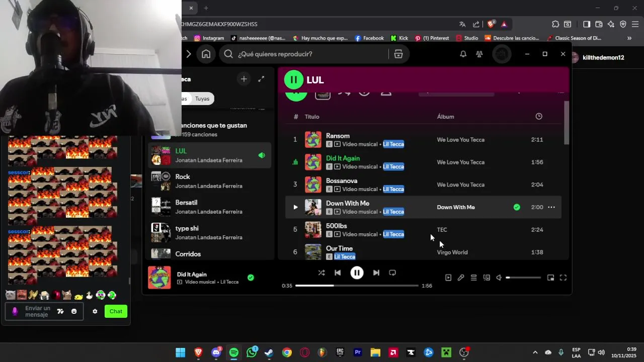The image size is (644, 362).
Task: Open a new browser tab
Action: (x=206, y=8)
